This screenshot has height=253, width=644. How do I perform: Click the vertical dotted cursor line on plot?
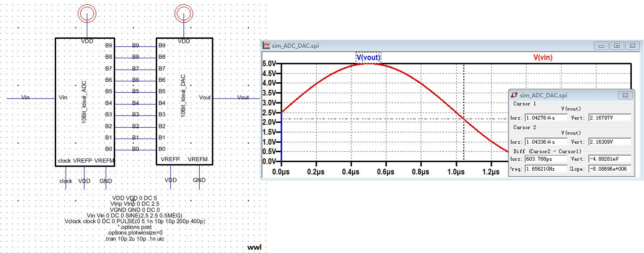pos(464,142)
